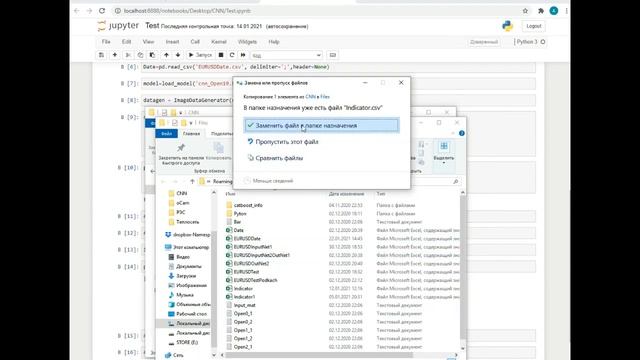Open cell type dropdown Код
Image resolution: width=640 pixels, height=360 pixels.
click(286, 55)
